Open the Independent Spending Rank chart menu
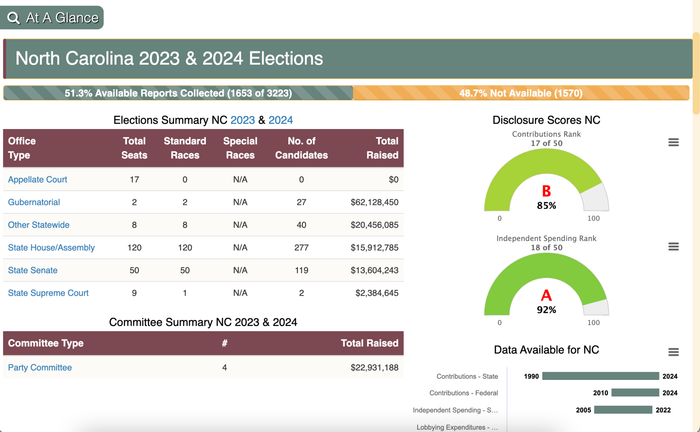 click(x=673, y=247)
